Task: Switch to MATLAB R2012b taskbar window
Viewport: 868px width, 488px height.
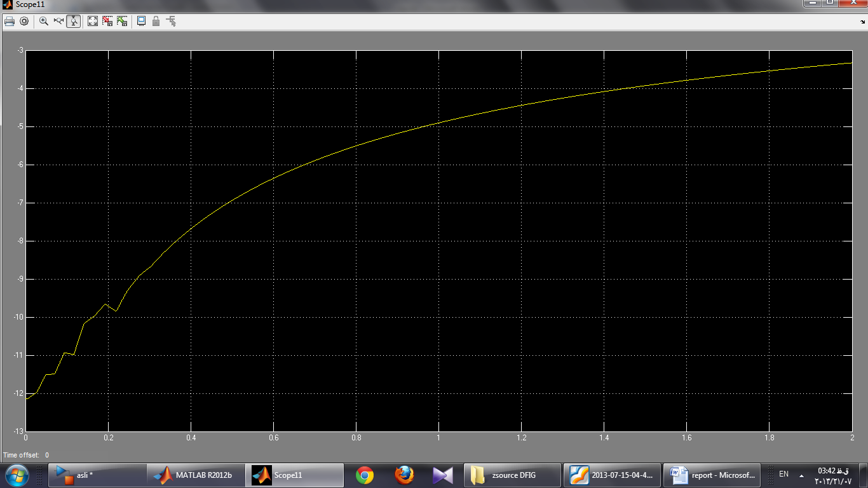Action: click(196, 475)
